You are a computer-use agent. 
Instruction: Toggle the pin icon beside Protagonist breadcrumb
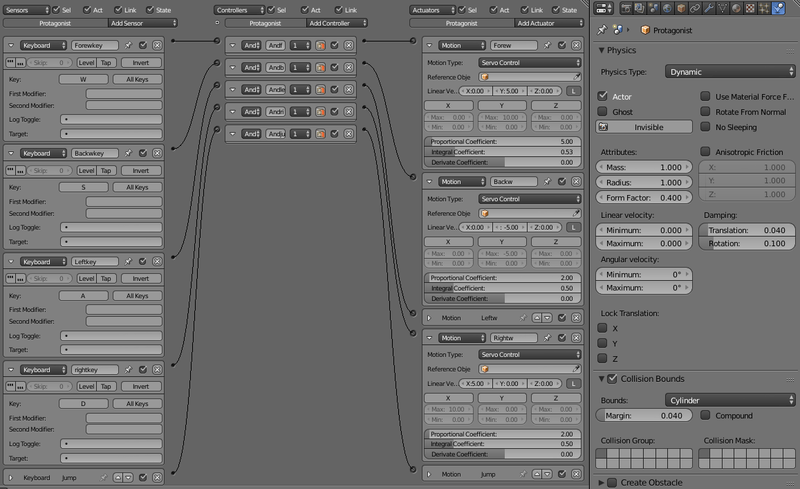point(602,30)
